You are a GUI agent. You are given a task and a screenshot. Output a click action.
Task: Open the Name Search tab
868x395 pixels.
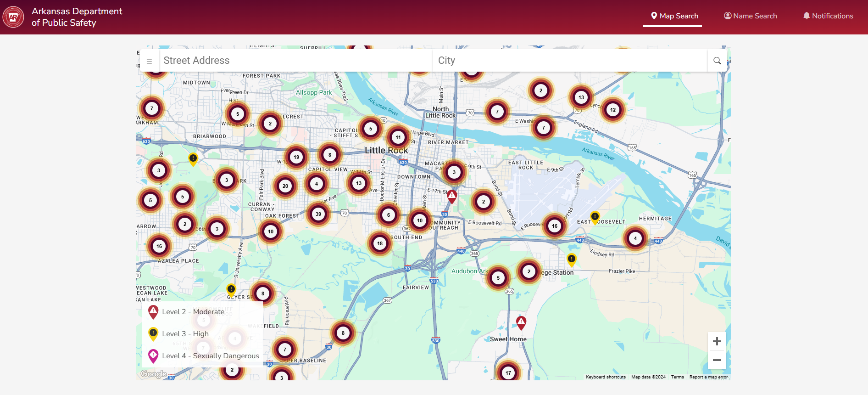tap(750, 16)
